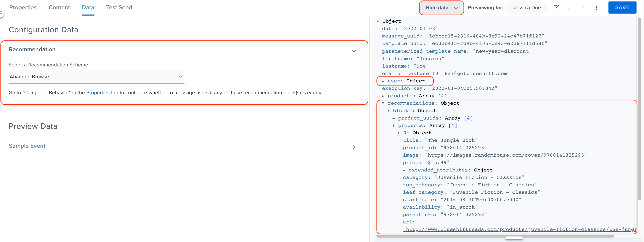The height and width of the screenshot is (242, 644).
Task: Click the panel resize handle at bottom
Action: 514,238
